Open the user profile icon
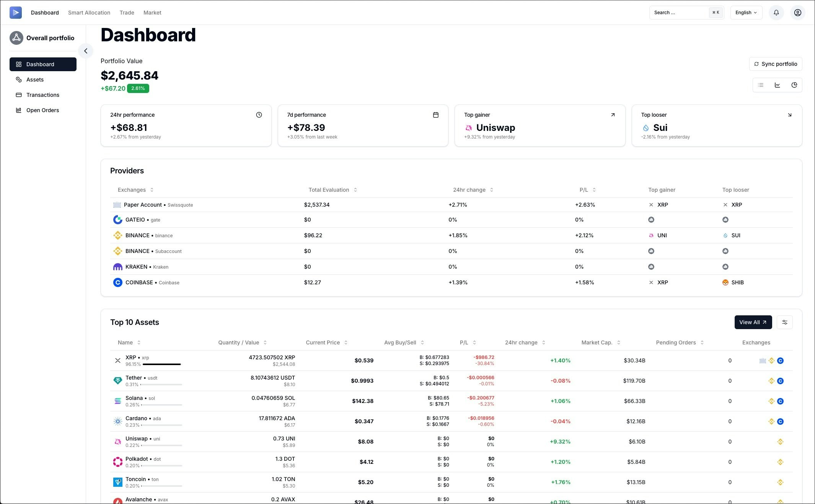The height and width of the screenshot is (504, 815). (x=797, y=13)
